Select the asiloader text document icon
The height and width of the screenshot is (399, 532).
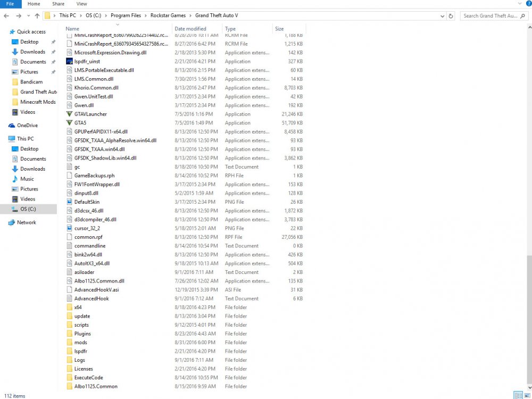69,272
